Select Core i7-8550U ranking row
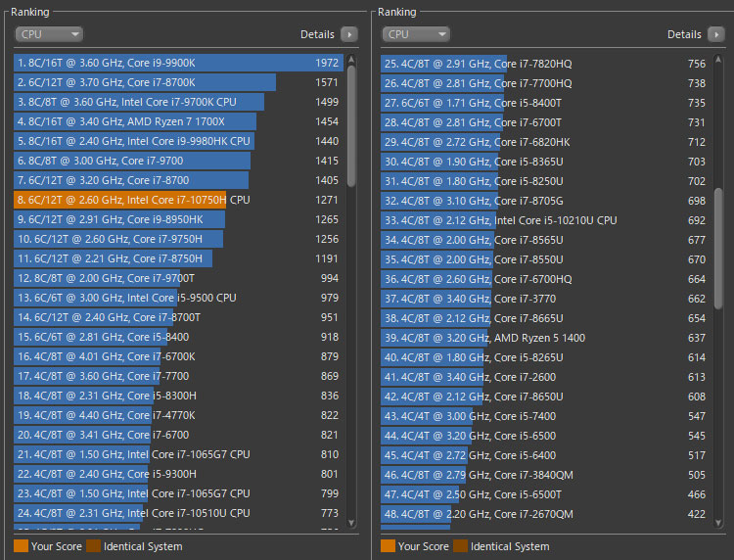Screen dimensions: 734x560 pyautogui.click(x=546, y=259)
